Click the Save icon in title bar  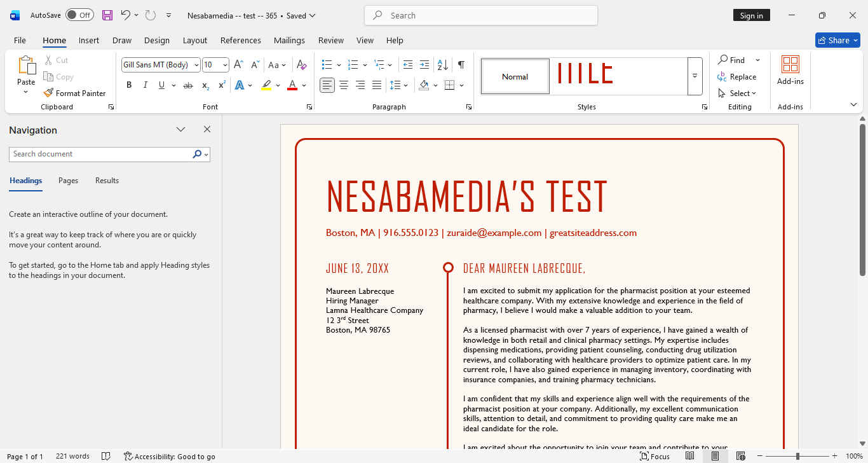click(x=107, y=15)
